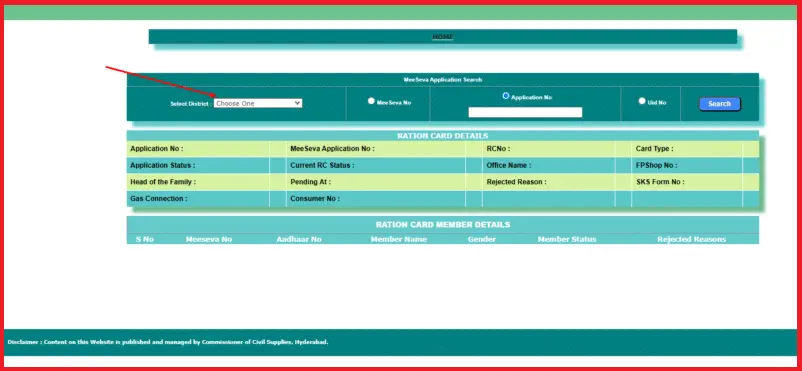Click the 'Meeseva No' column header
Screen dimensions: 802x371
(209, 239)
